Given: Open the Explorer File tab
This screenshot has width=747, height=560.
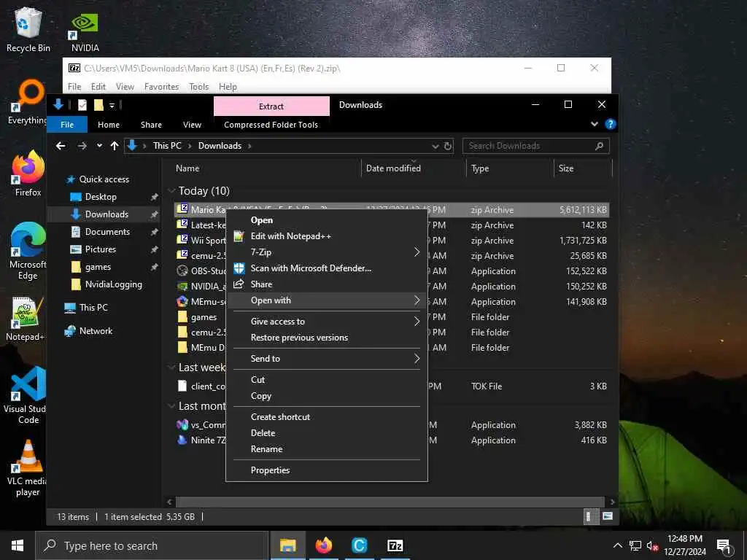Looking at the screenshot, I should pos(67,124).
